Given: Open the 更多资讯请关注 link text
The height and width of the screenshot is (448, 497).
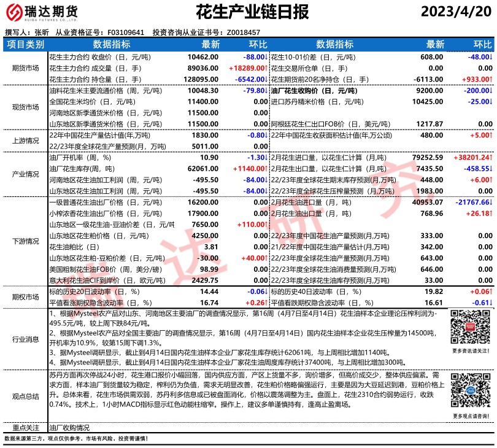Looking at the screenshot, I should pyautogui.click(x=469, y=350).
